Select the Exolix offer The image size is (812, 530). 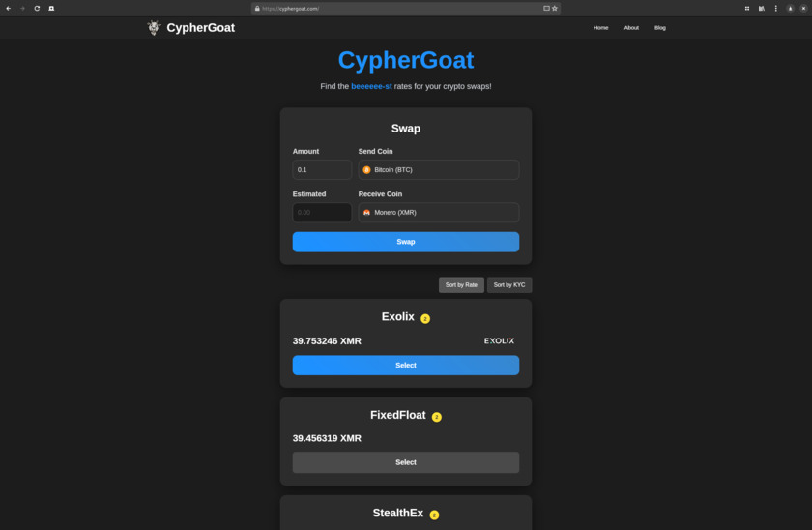coord(406,366)
